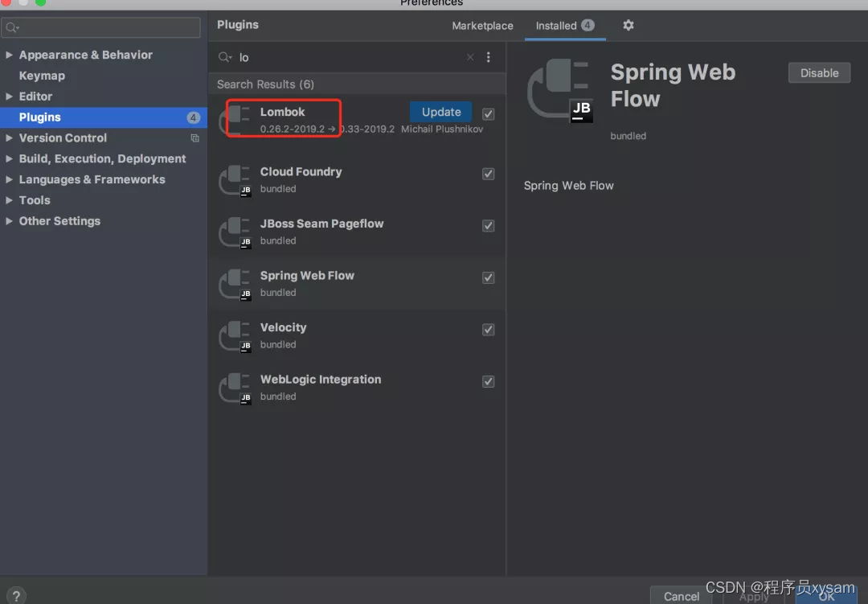The height and width of the screenshot is (604, 868).
Task: Click the Plugins update count badge
Action: click(x=193, y=117)
